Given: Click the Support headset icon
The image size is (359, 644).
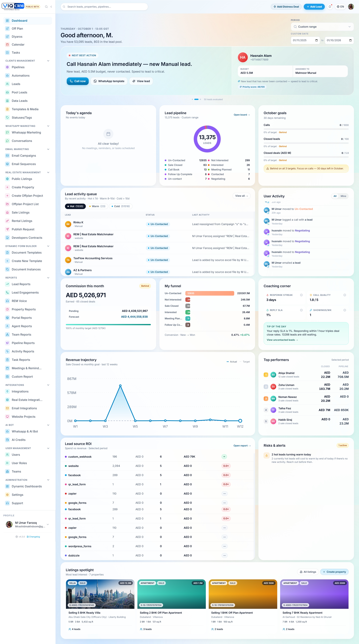Looking at the screenshot, I should pyautogui.click(x=7, y=503).
